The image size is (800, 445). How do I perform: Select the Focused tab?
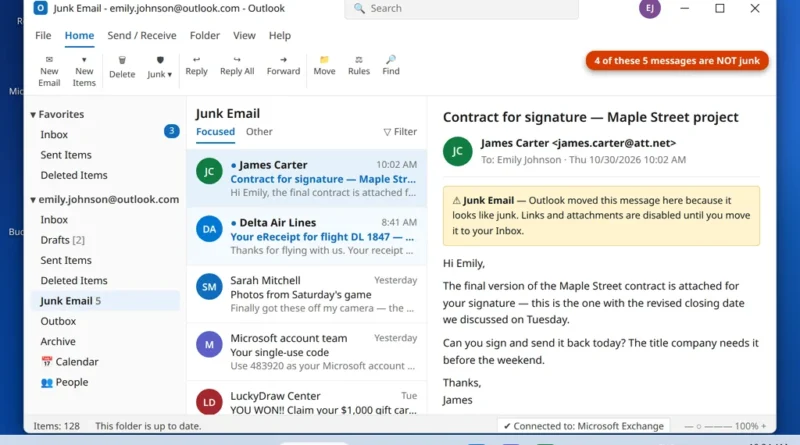[215, 132]
